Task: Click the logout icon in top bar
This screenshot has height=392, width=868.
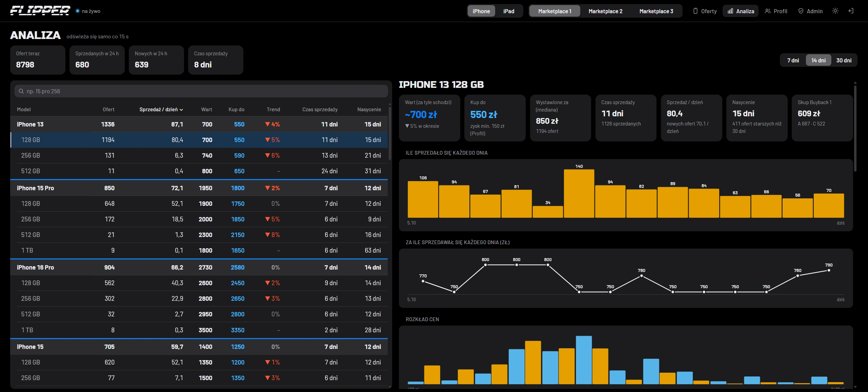Action: (851, 11)
